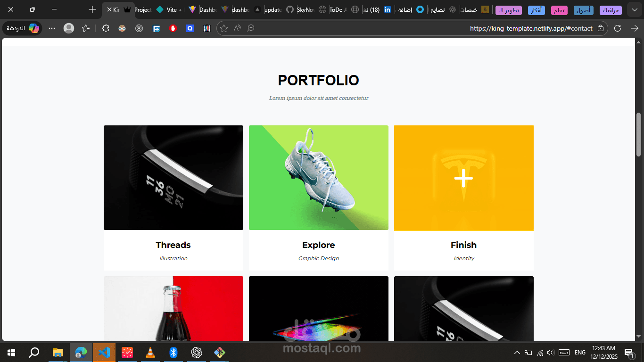Image resolution: width=644 pixels, height=362 pixels.
Task: Open the Threads portfolio image
Action: click(173, 178)
